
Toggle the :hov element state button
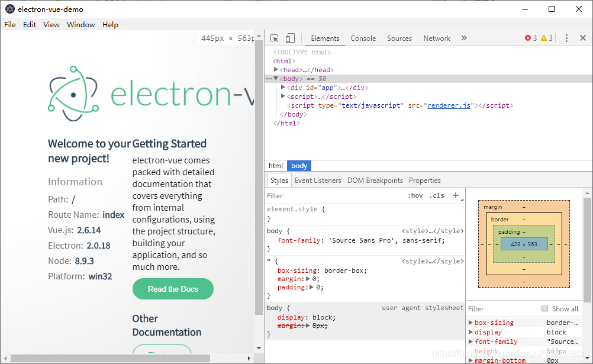coord(415,195)
